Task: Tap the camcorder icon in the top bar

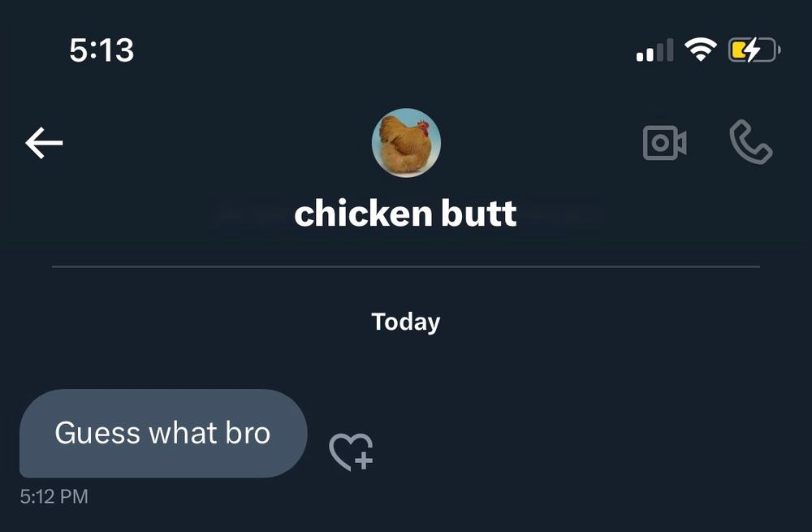Action: coord(664,142)
